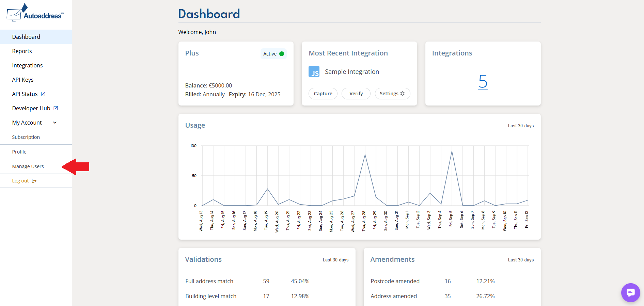644x306 pixels.
Task: Click the Active status badge
Action: click(x=273, y=54)
